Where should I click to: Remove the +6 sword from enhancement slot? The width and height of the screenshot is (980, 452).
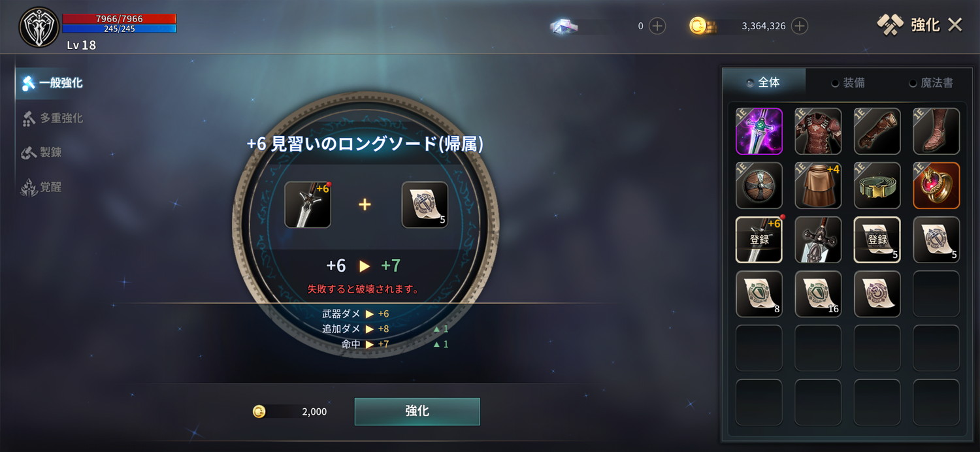(x=308, y=204)
